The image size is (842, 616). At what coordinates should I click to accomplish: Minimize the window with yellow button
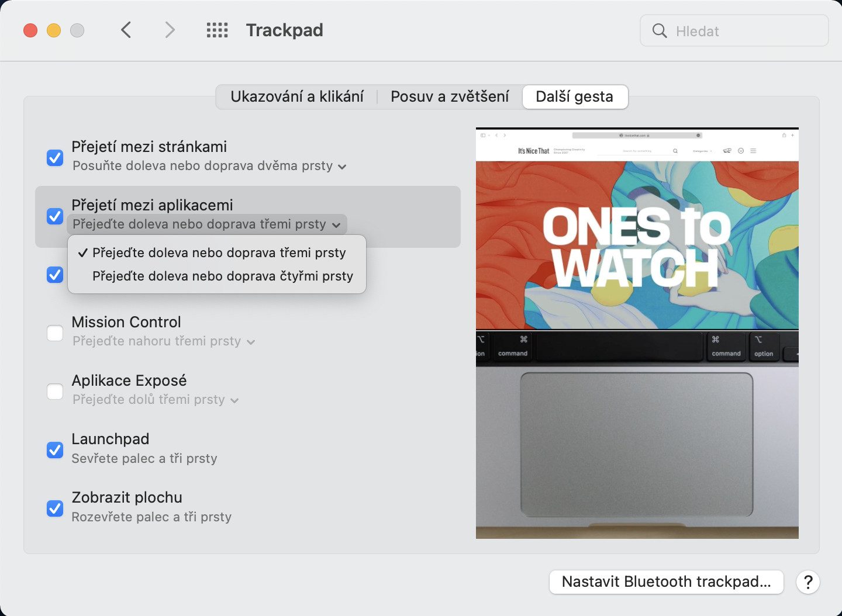54,30
